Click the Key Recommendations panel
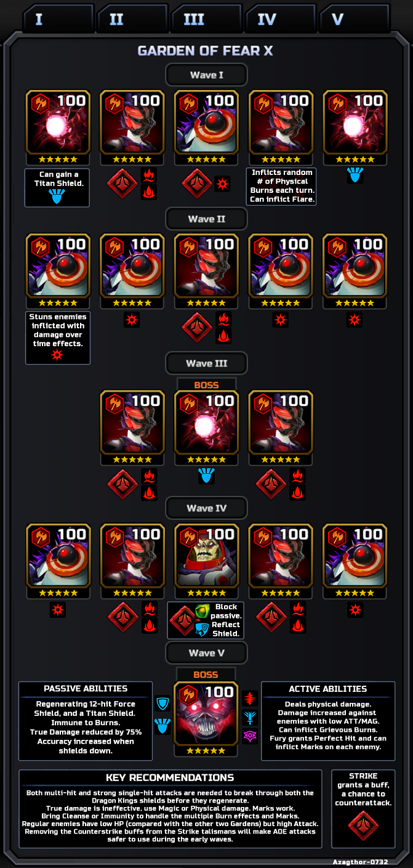The height and width of the screenshot is (868, 413). pyautogui.click(x=170, y=809)
